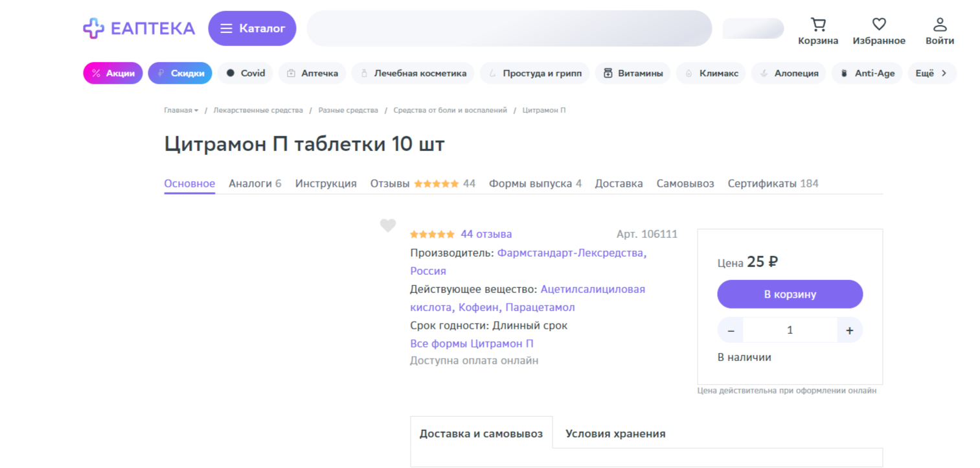The width and height of the screenshot is (980, 468).
Task: Click the В корзину button
Action: 790,294
